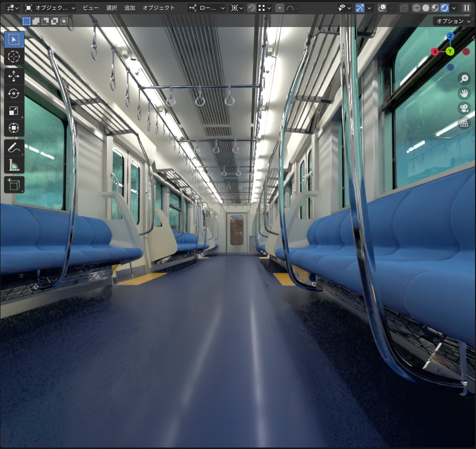
Task: Open object visibility/selectability dropdown
Action: 344,8
